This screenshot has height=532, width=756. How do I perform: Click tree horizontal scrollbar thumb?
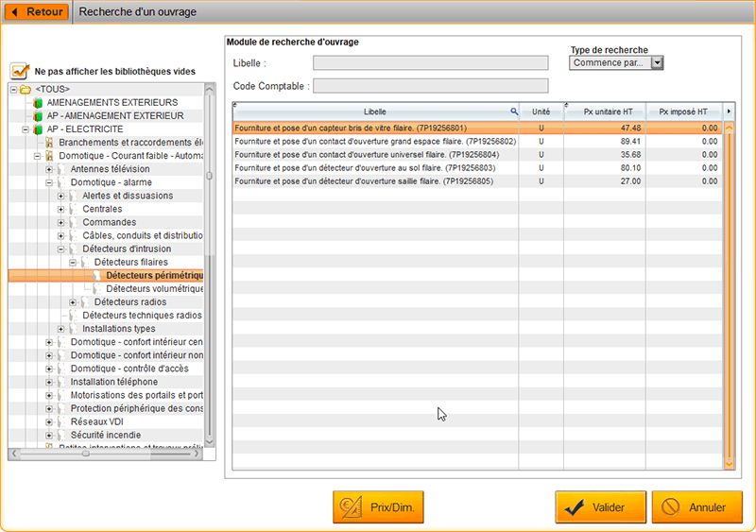coord(85,454)
